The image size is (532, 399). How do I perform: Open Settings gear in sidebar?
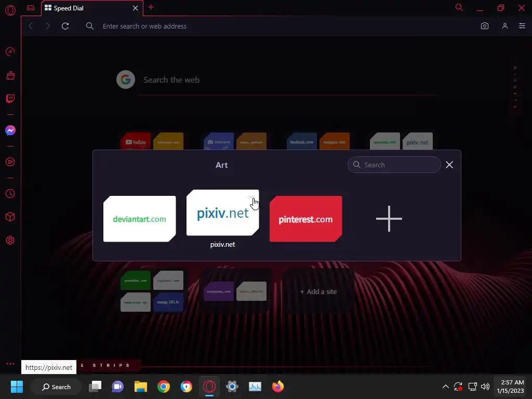point(10,240)
